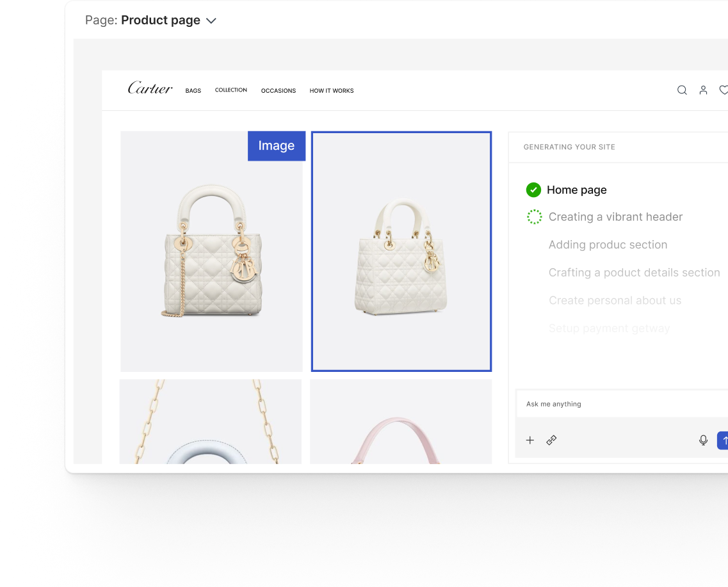Open the COLLECTION menu item
Image resolution: width=728 pixels, height=587 pixels.
point(231,90)
